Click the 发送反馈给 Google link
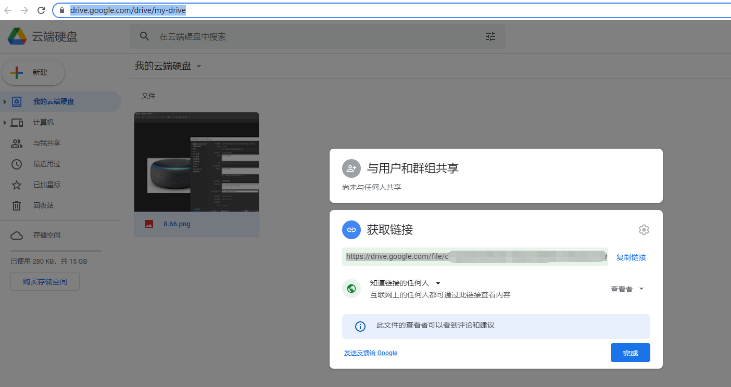Screen dimensions: 731x387 (371, 353)
